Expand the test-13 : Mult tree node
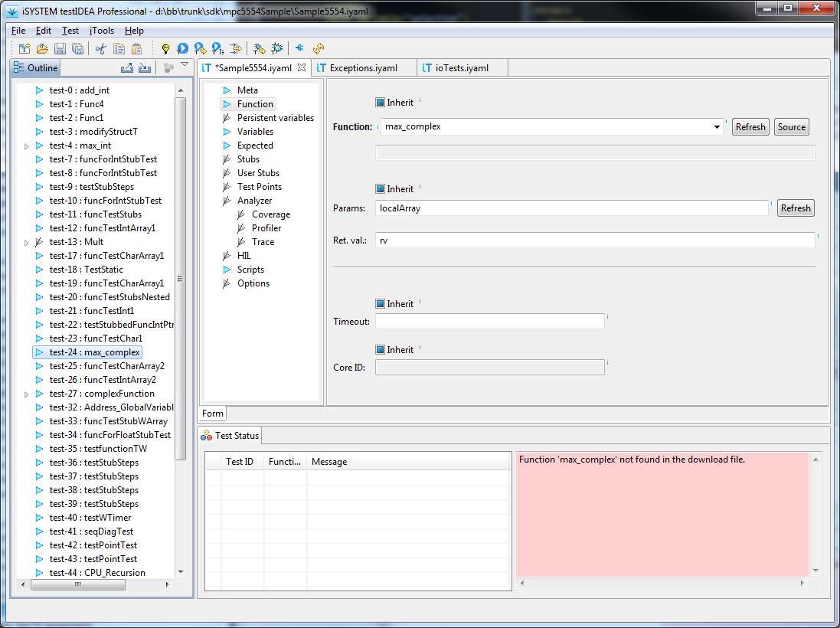The height and width of the screenshot is (628, 840). click(26, 243)
